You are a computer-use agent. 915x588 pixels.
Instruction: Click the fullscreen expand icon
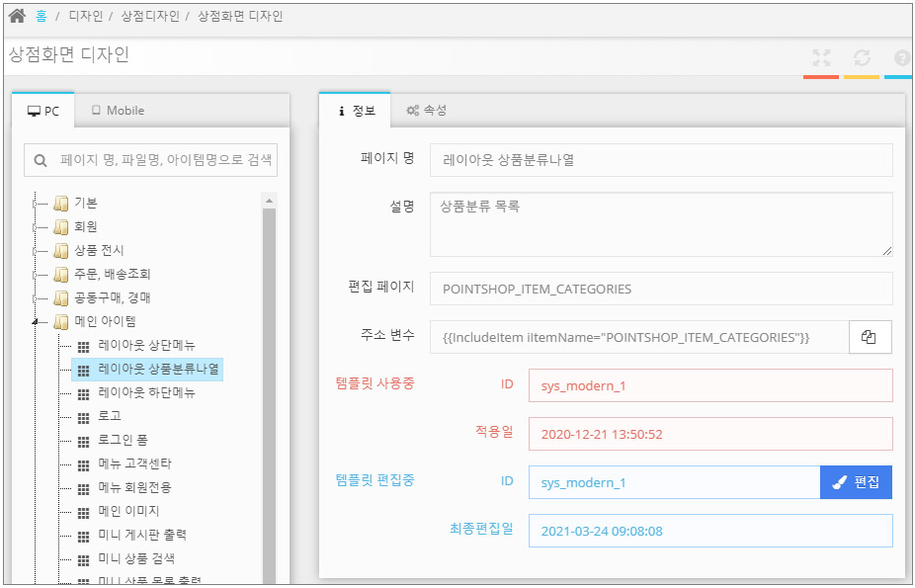820,58
